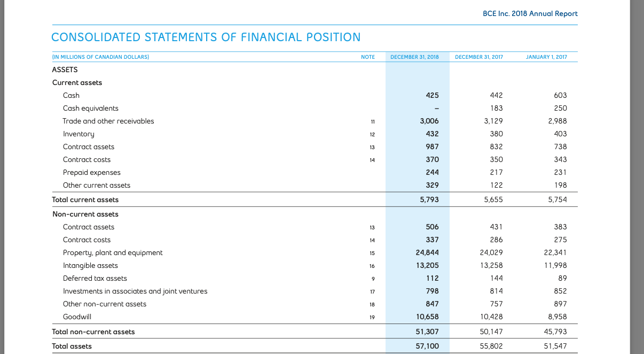Click Total assets 2017 value 55,802
Viewport: 644px width, 354px height.
click(x=491, y=346)
